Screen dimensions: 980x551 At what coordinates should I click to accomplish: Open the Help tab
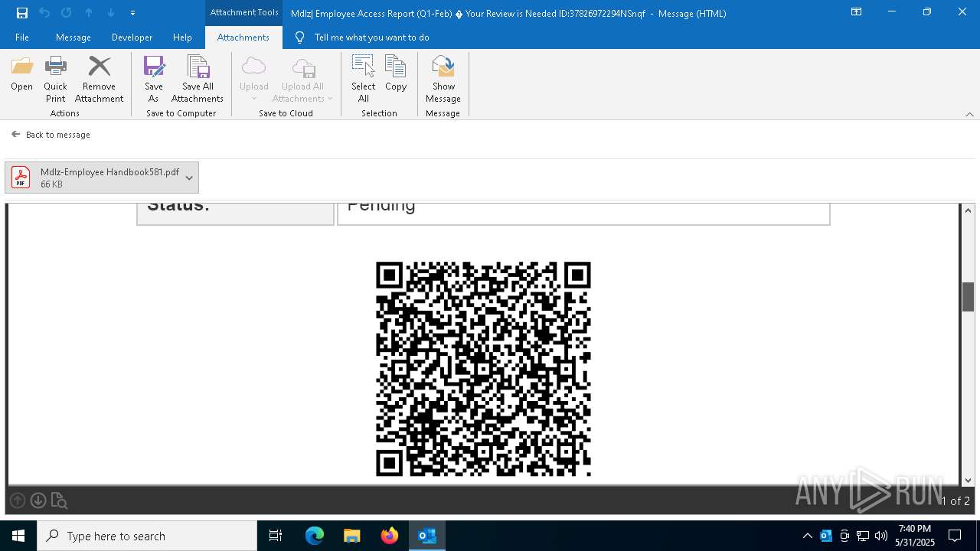tap(182, 37)
